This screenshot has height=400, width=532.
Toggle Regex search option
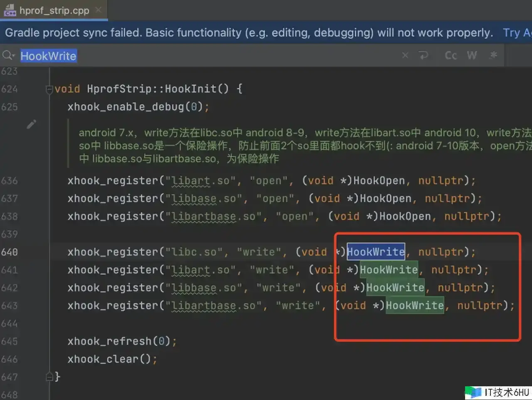tap(493, 55)
